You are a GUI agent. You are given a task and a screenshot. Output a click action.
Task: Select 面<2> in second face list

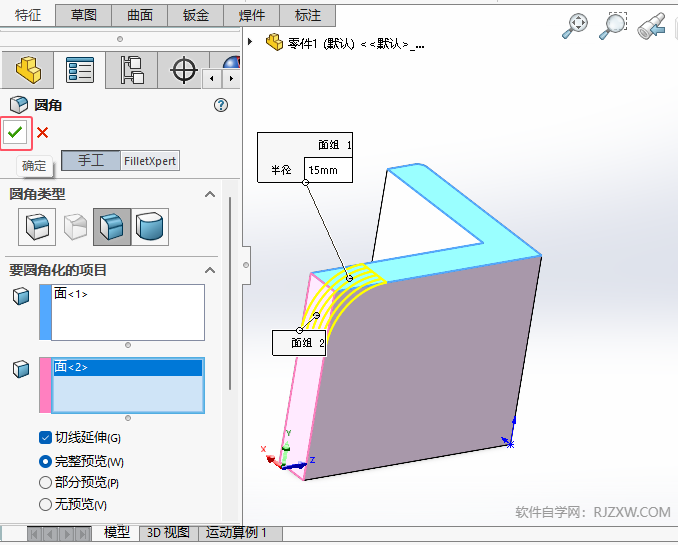pos(128,367)
